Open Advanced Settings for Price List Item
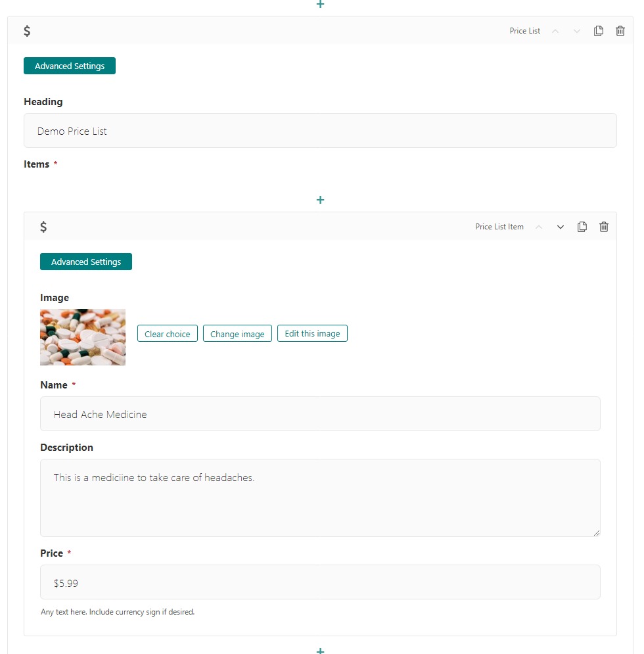644x654 pixels. tap(86, 262)
